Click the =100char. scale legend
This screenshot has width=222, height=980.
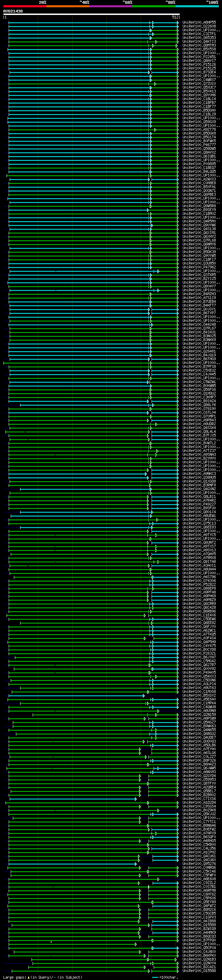click(x=165, y=977)
